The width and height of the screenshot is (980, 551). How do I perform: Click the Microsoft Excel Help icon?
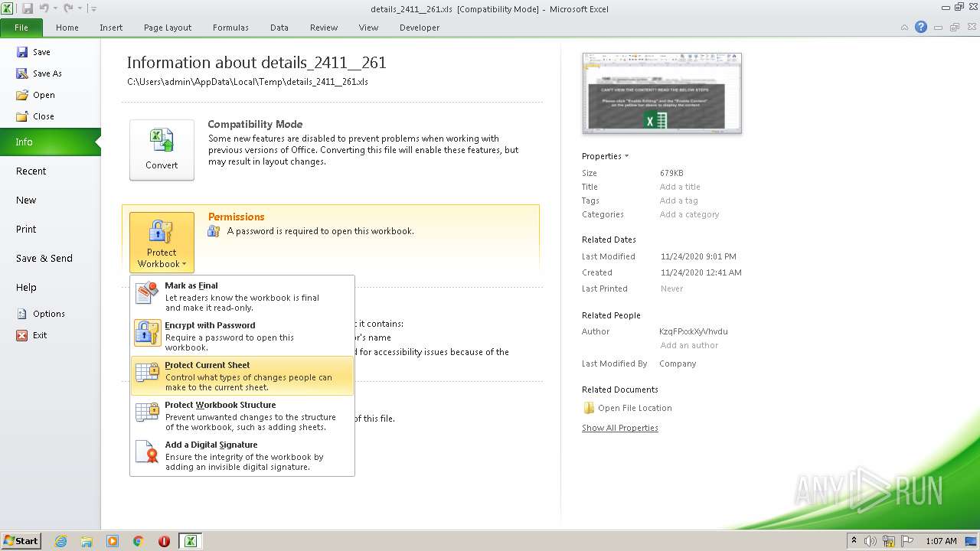921,27
